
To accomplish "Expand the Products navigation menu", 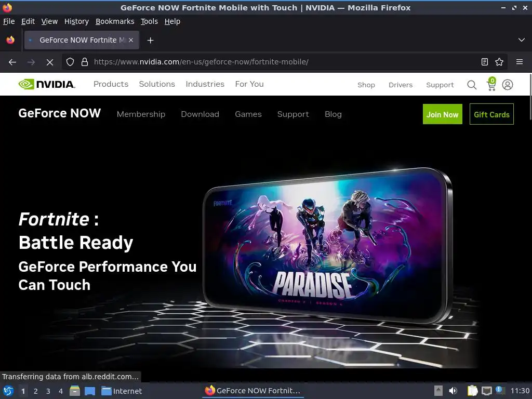I will pos(111,84).
